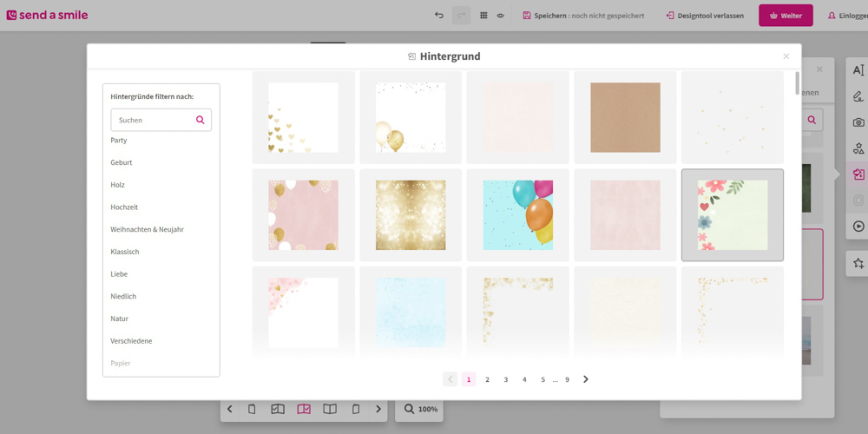Open the photo camera tool
Screen dimensions: 868x434
tap(858, 122)
